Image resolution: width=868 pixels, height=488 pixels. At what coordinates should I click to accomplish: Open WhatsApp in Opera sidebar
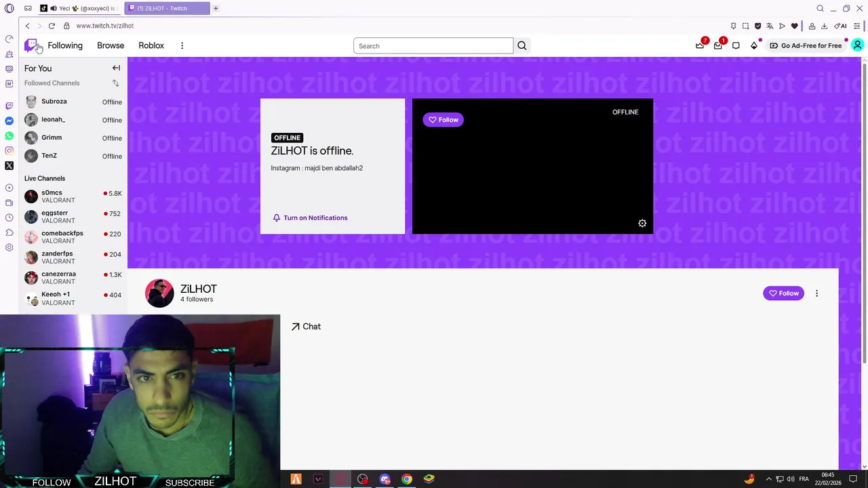click(x=9, y=136)
